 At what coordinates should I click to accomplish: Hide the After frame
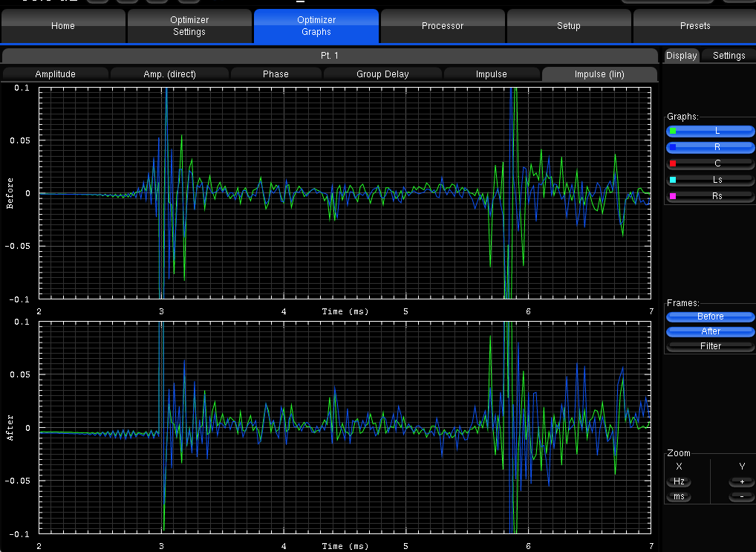711,331
